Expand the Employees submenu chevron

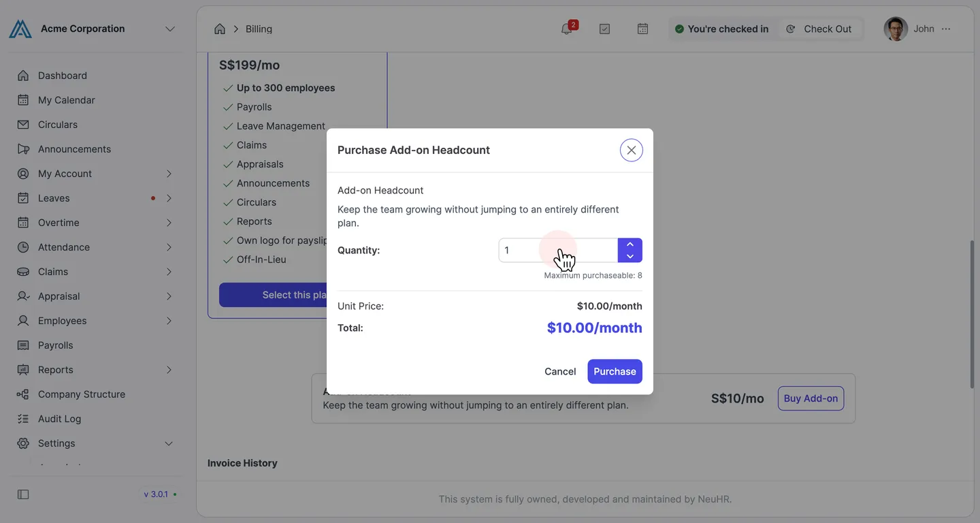pos(169,321)
